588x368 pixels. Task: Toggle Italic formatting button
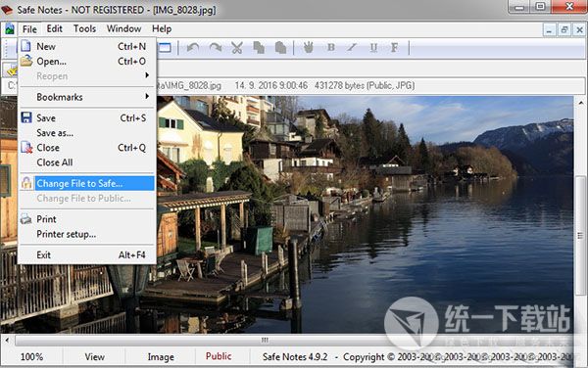[352, 48]
